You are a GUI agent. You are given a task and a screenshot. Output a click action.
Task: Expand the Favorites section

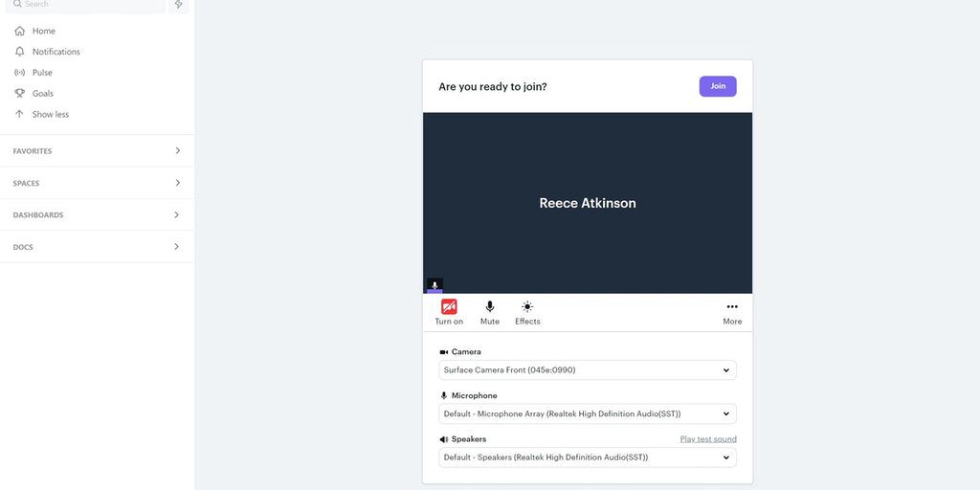(x=177, y=150)
